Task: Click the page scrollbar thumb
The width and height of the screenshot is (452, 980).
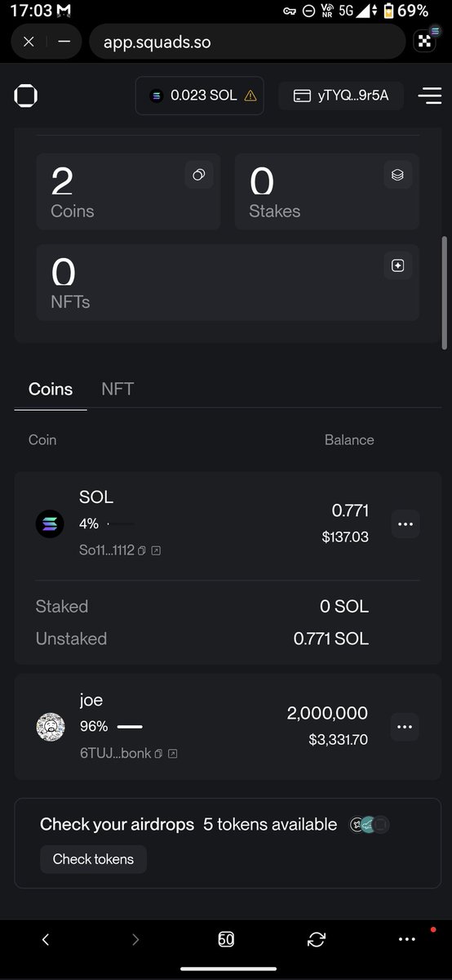Action: pyautogui.click(x=445, y=295)
